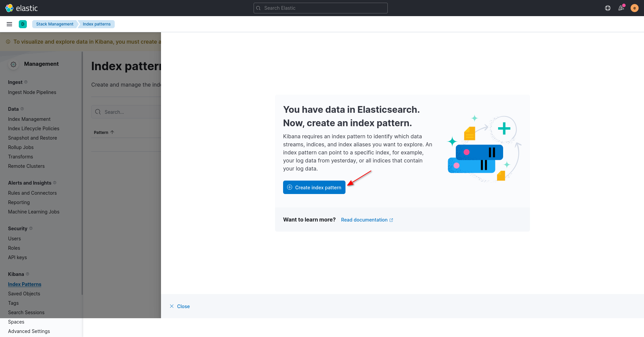This screenshot has height=337, width=644.
Task: Click the Search Elastic field
Action: point(321,8)
